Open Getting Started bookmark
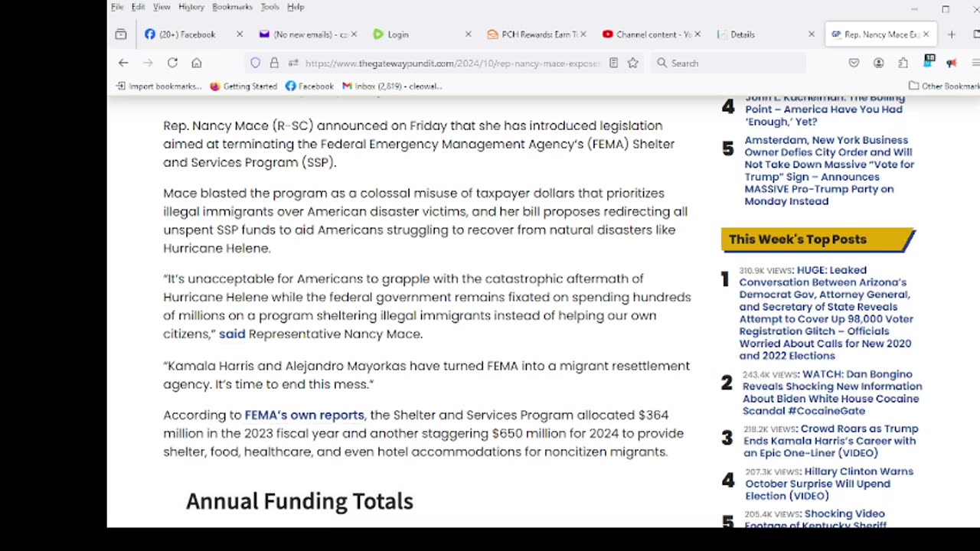Screen dimensions: 980x551 tap(243, 86)
